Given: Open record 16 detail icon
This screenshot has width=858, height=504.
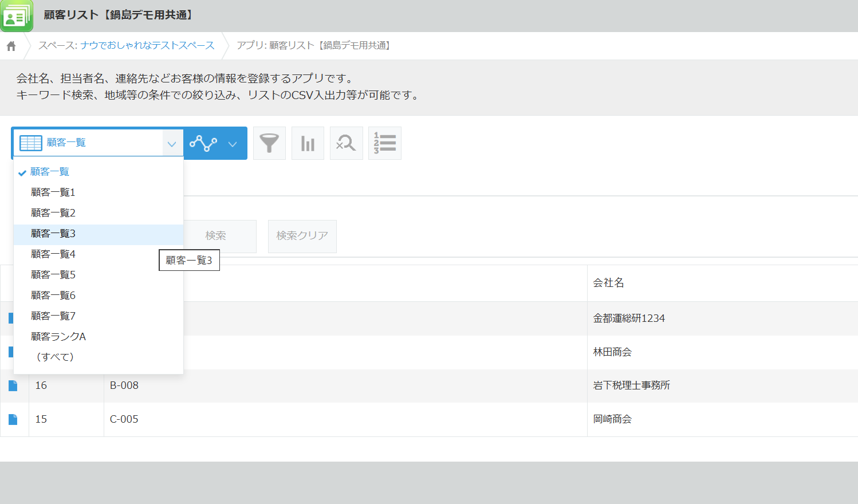Looking at the screenshot, I should pyautogui.click(x=13, y=386).
